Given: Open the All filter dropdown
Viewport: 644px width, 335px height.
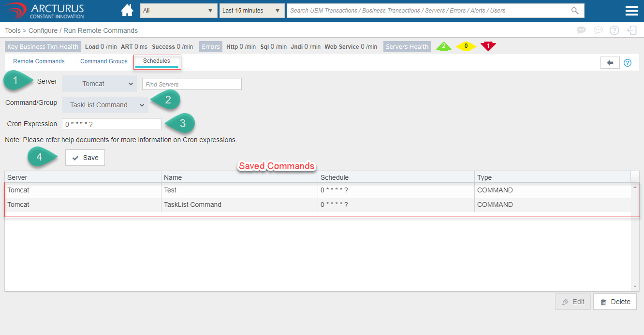Looking at the screenshot, I should click(178, 11).
